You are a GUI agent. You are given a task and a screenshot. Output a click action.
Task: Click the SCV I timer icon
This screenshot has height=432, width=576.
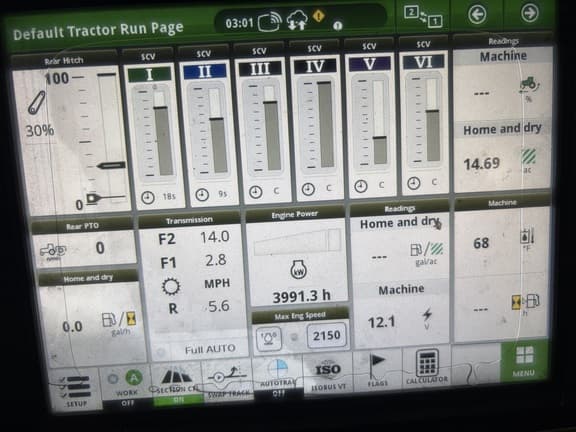(148, 198)
